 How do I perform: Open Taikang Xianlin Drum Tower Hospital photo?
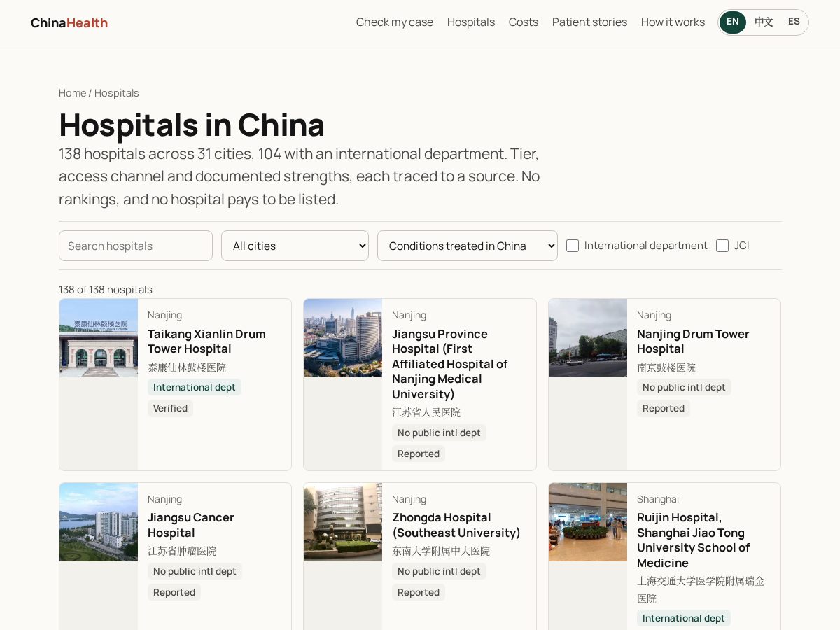pyautogui.click(x=99, y=338)
